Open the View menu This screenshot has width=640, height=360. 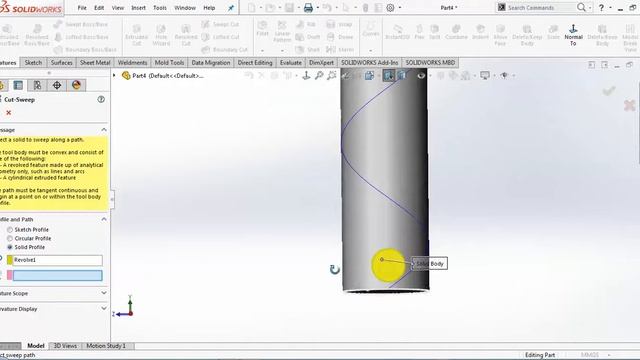click(118, 8)
